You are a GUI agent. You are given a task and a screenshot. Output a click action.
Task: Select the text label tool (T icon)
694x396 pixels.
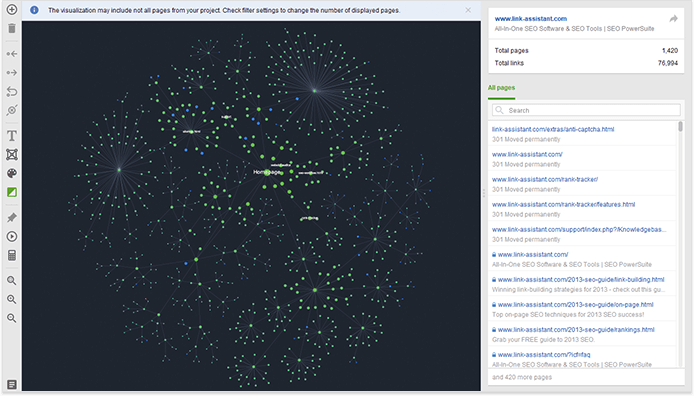(x=12, y=135)
